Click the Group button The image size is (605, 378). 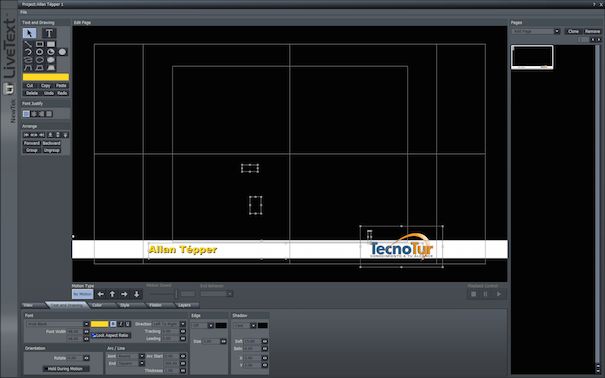pyautogui.click(x=32, y=150)
